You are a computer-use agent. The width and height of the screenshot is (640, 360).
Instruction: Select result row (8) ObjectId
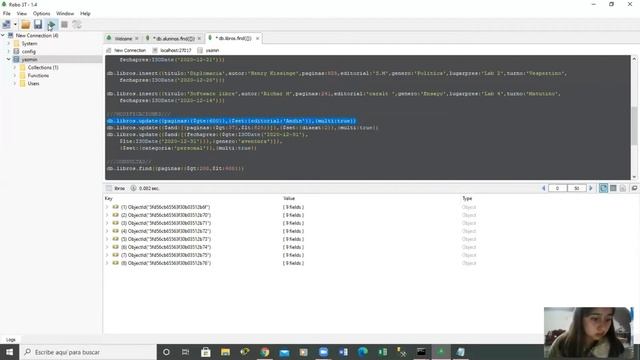coord(166,263)
